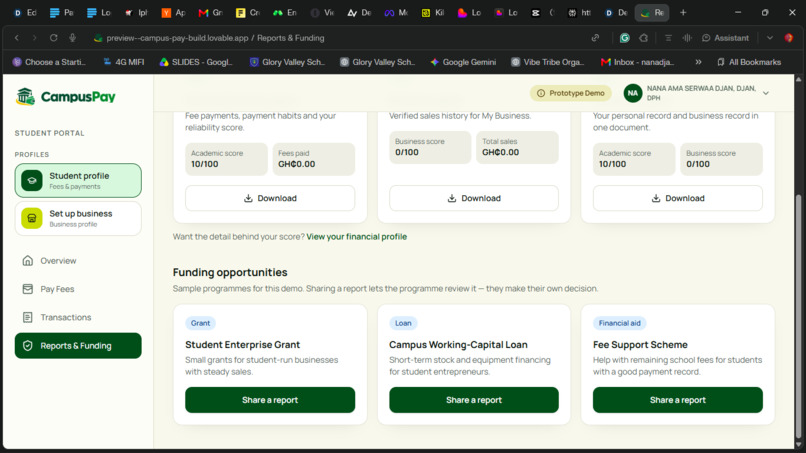Share a report for Campus Working-Capital Loan

[x=473, y=400]
